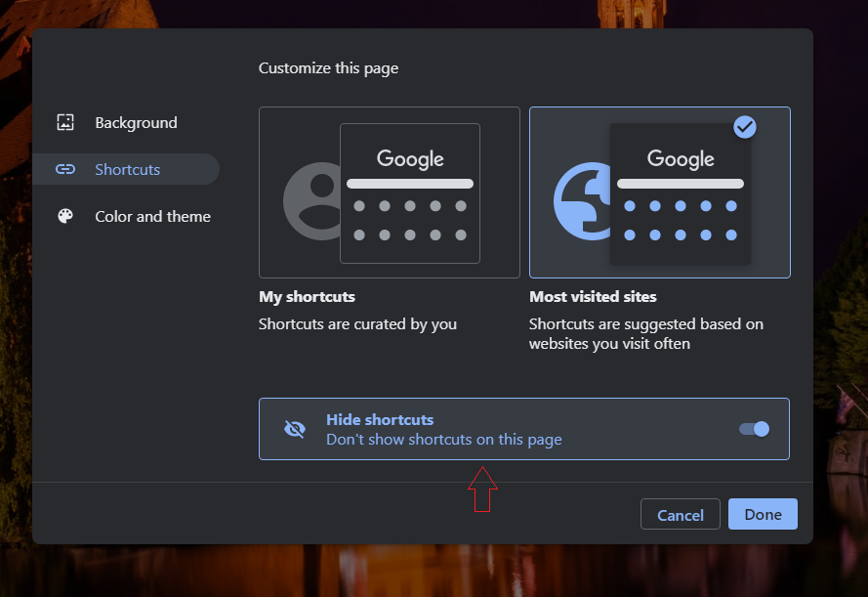Click the Background image icon in sidebar
Screen dimensions: 868x597
tap(65, 122)
